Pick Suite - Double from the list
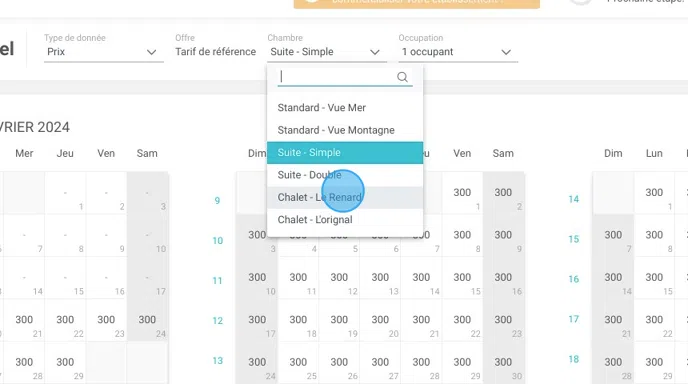 point(345,175)
